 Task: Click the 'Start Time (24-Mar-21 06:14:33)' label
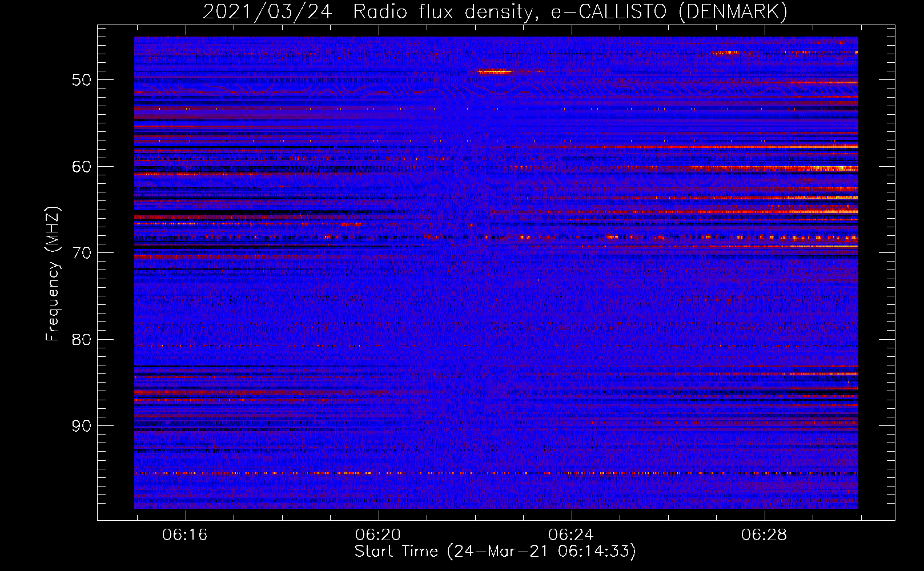(x=495, y=551)
